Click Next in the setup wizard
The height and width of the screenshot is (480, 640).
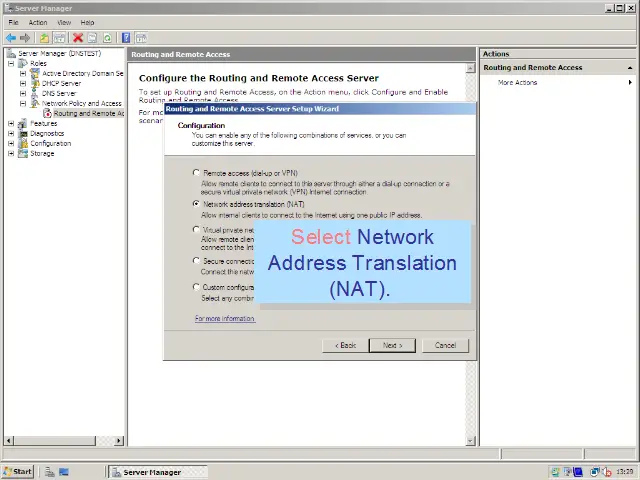click(392, 345)
